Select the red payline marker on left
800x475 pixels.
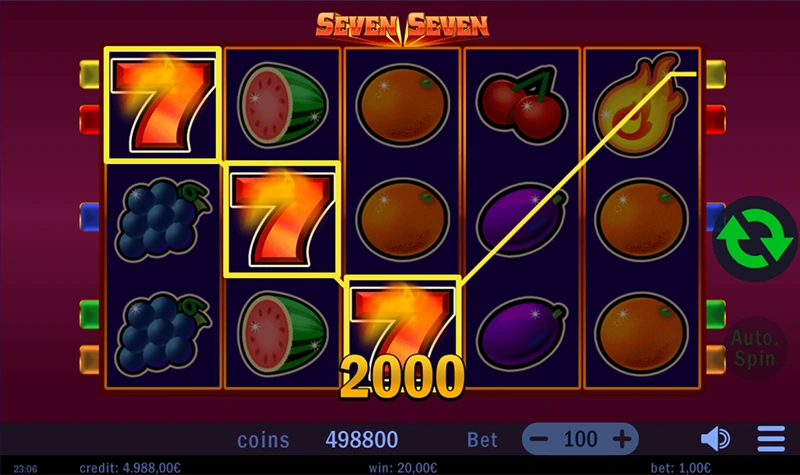(89, 119)
